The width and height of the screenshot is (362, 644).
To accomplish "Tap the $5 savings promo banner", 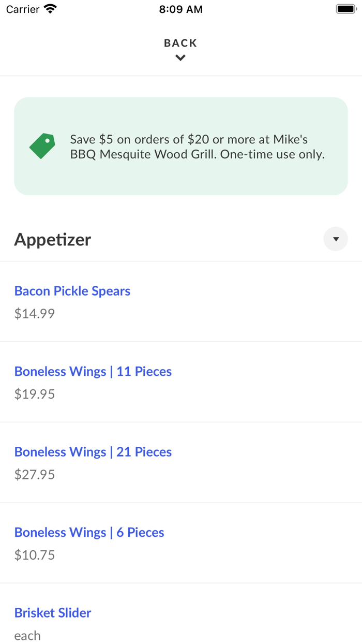I will [180, 146].
